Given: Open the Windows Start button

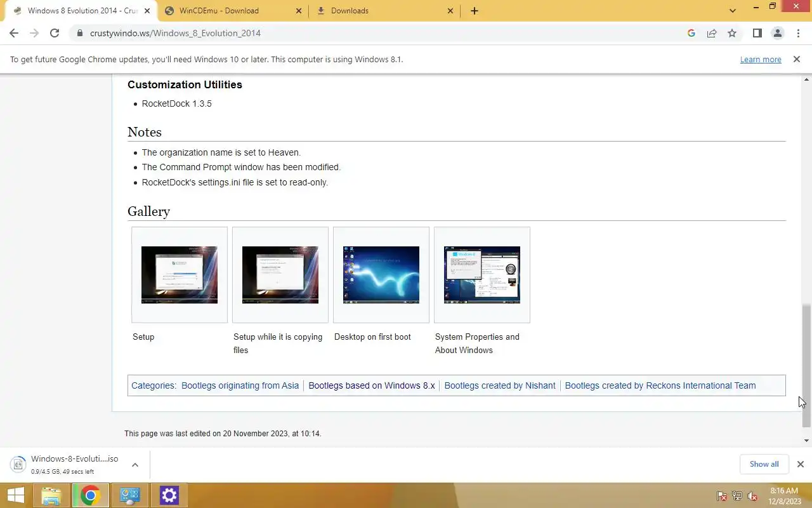Looking at the screenshot, I should [x=15, y=495].
